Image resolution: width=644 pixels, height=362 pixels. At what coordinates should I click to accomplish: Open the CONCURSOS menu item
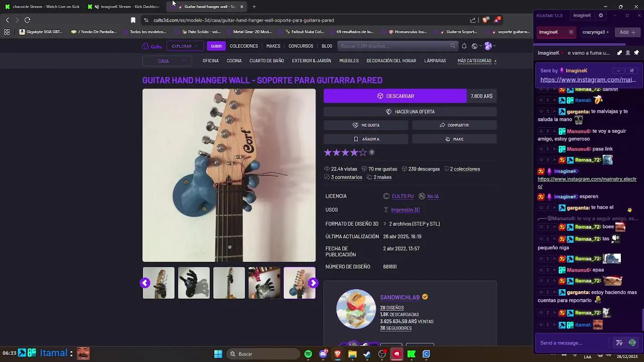click(x=301, y=46)
